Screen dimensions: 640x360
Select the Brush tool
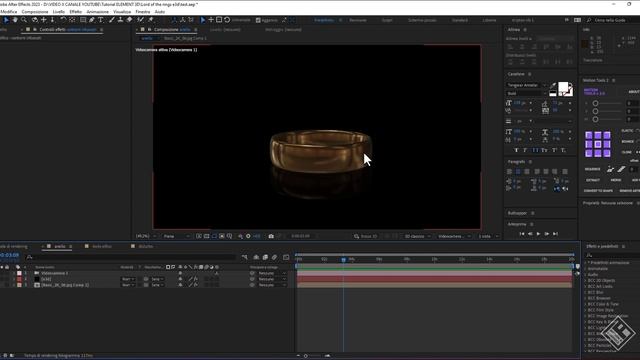tap(111, 20)
